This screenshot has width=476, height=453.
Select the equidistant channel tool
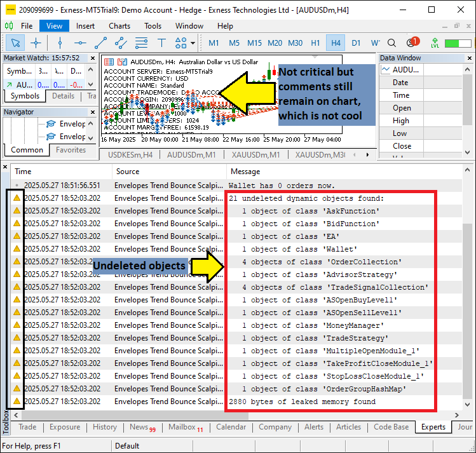(x=121, y=43)
